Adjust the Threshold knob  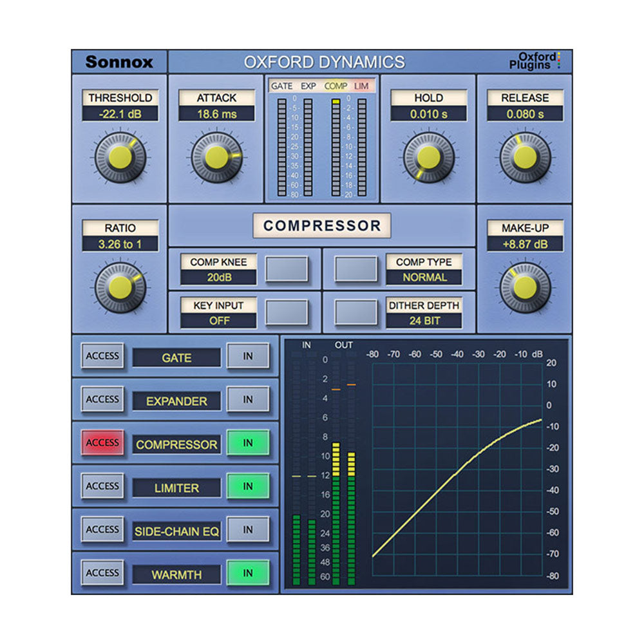(119, 156)
